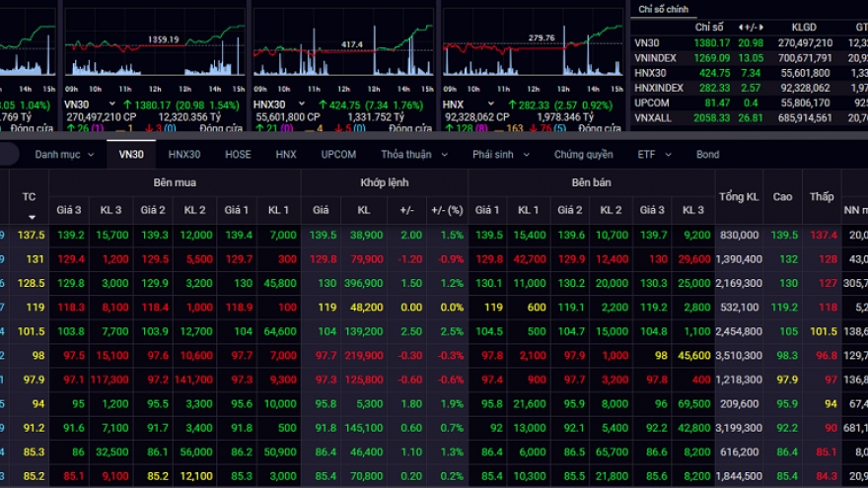
Task: Click buy volume 117,300 cell
Action: tap(110, 380)
